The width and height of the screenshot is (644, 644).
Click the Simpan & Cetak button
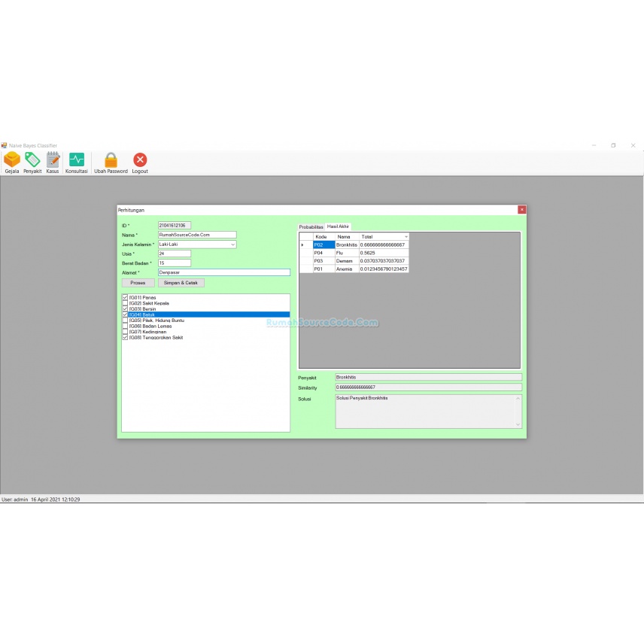181,283
